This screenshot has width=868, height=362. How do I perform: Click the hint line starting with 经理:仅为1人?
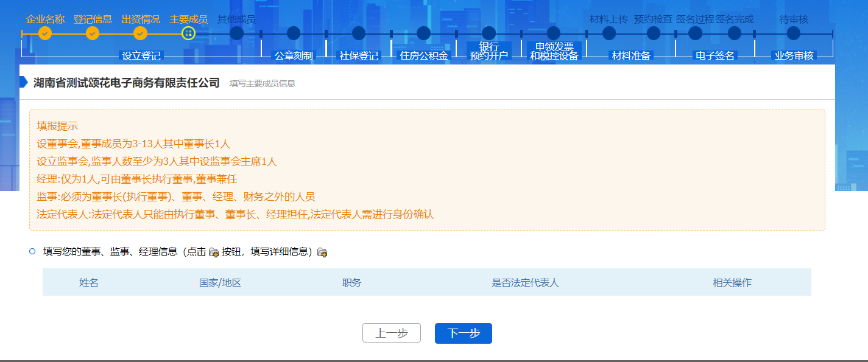137,179
